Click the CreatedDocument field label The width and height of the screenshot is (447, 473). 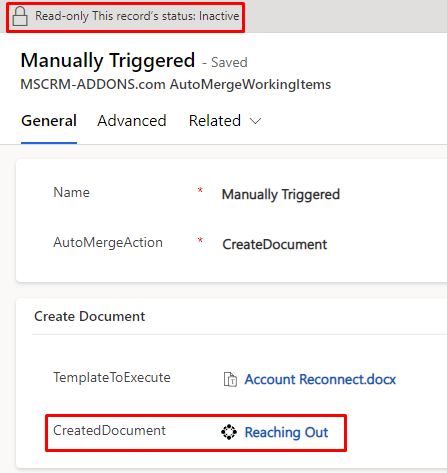tap(109, 430)
